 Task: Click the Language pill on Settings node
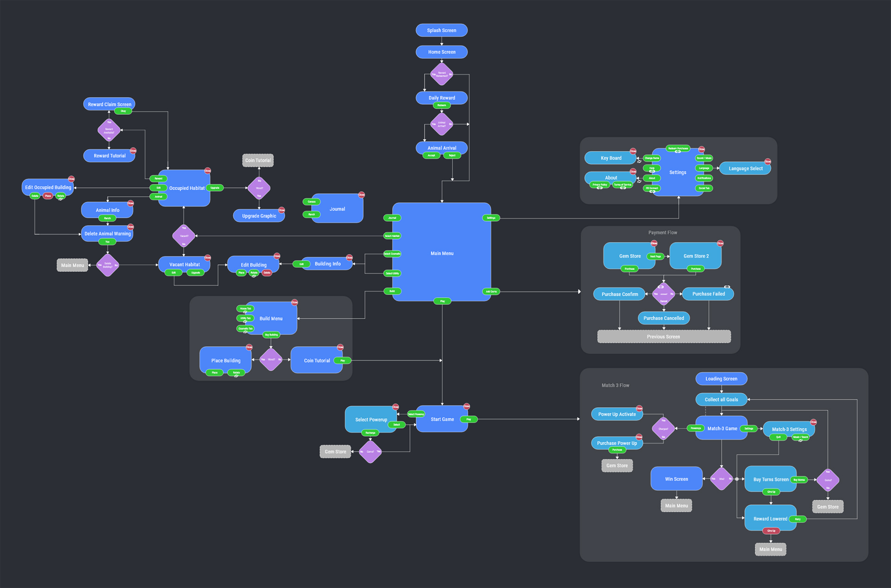coord(704,168)
